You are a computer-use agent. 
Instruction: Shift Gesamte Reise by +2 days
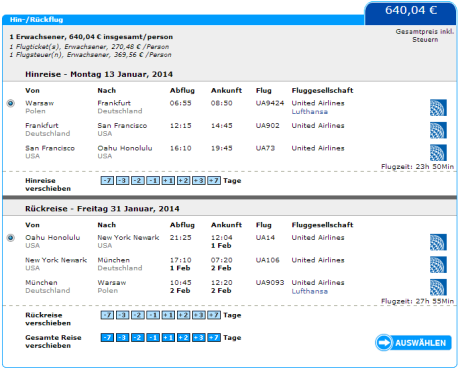click(x=183, y=338)
